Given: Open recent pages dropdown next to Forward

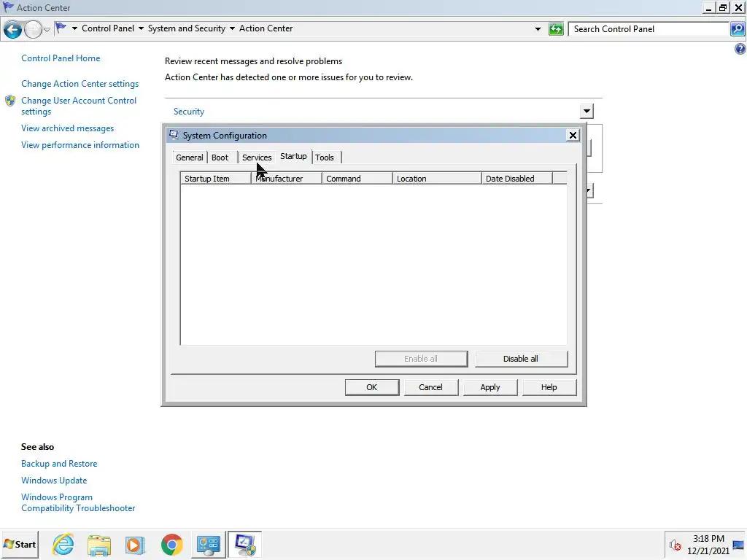Looking at the screenshot, I should pyautogui.click(x=47, y=29).
